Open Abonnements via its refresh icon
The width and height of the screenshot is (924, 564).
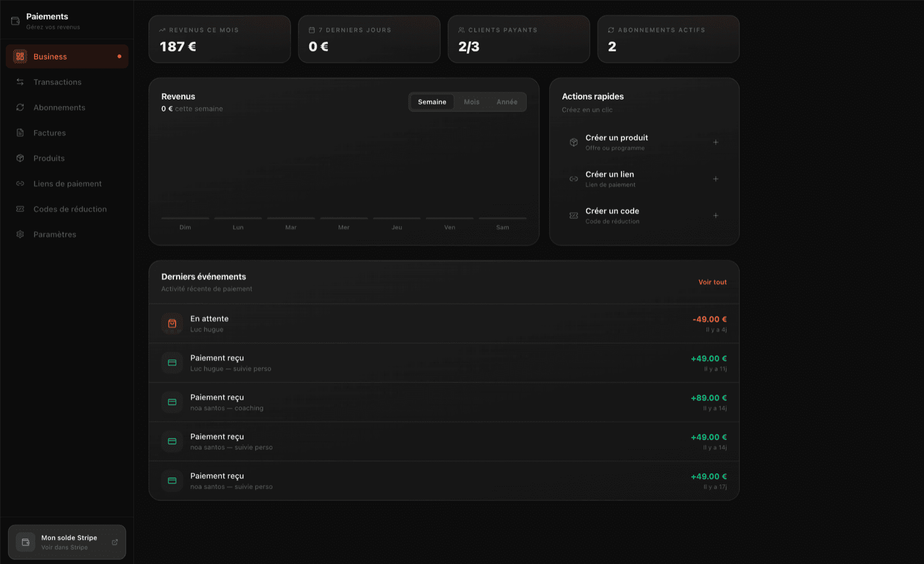[x=20, y=107]
